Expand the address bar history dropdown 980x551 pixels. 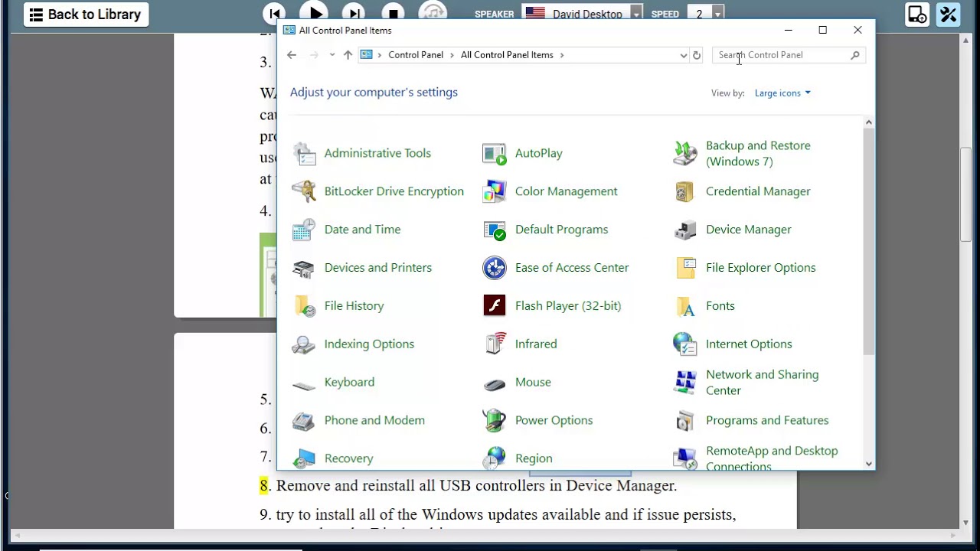click(684, 55)
